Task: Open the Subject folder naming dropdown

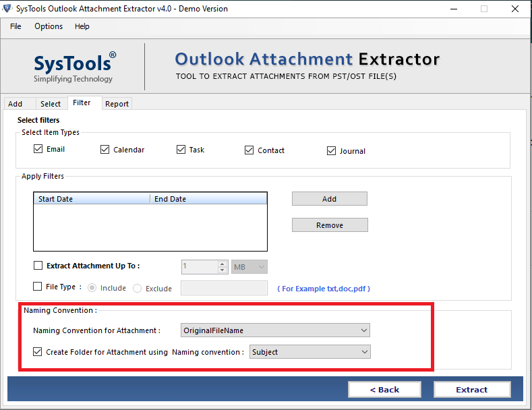Action: tap(309, 352)
